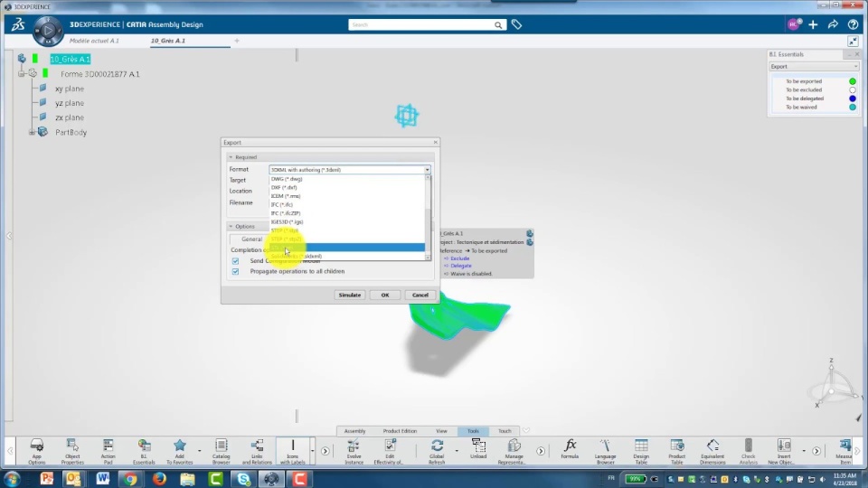868x488 pixels.
Task: Open the Help question mark icon
Action: (853, 24)
